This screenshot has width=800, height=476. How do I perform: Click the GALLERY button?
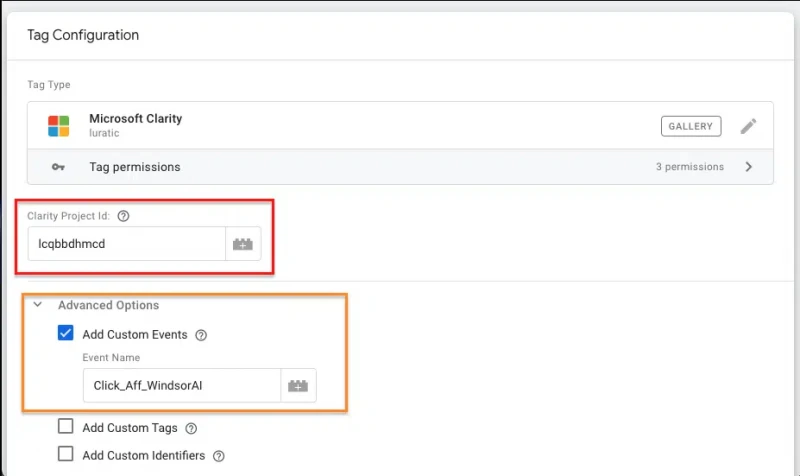pos(691,126)
